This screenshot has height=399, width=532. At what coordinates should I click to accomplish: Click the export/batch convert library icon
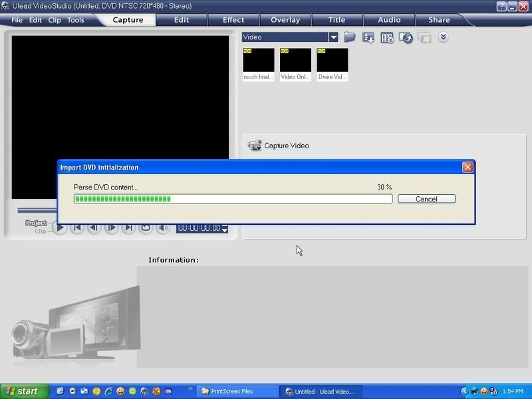pyautogui.click(x=406, y=38)
